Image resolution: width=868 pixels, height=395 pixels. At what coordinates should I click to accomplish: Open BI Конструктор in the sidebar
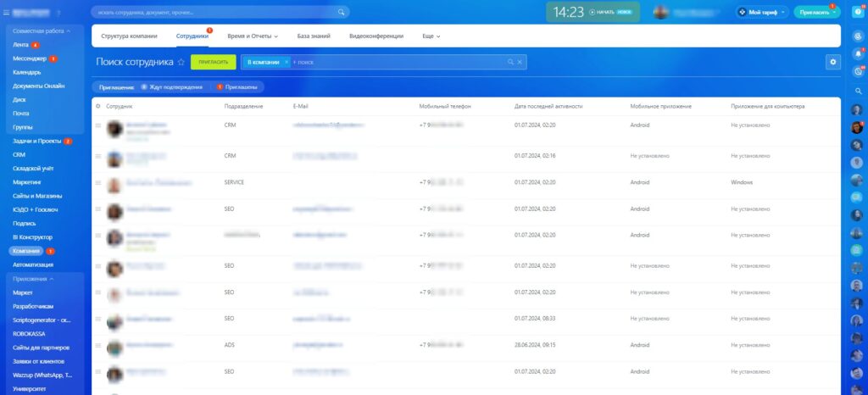click(32, 237)
